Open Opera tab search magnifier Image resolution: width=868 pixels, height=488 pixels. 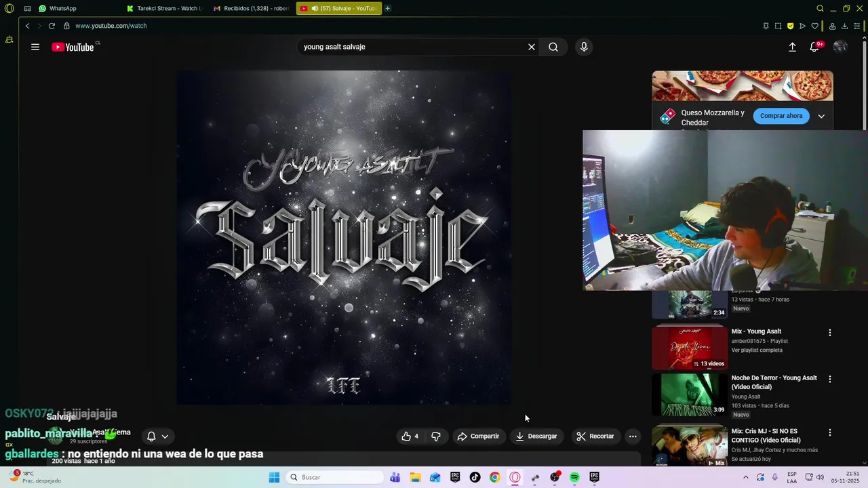click(x=820, y=9)
